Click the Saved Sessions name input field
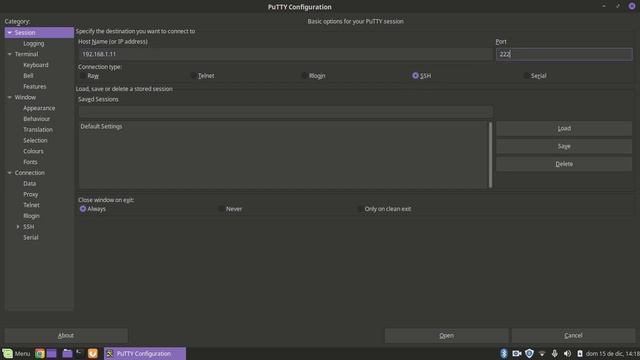Screen dimensions: 640x360 285,111
